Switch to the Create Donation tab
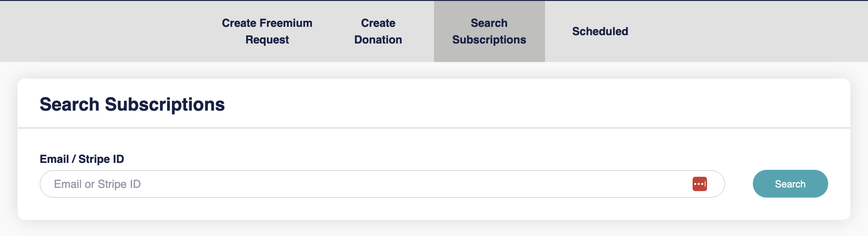The height and width of the screenshot is (236, 868). click(x=378, y=31)
